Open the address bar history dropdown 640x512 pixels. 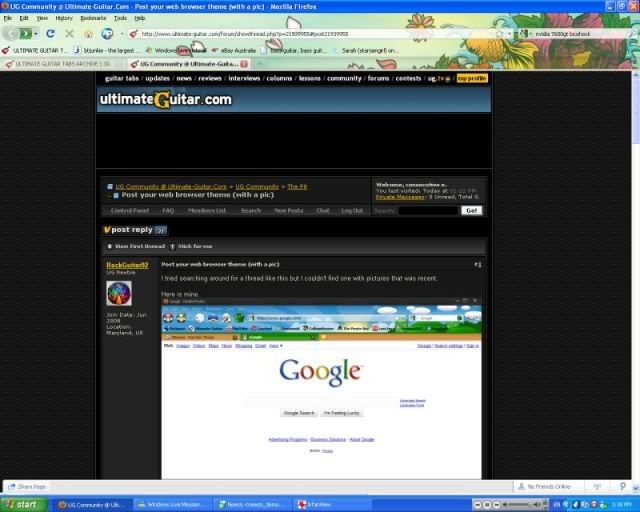[x=510, y=34]
